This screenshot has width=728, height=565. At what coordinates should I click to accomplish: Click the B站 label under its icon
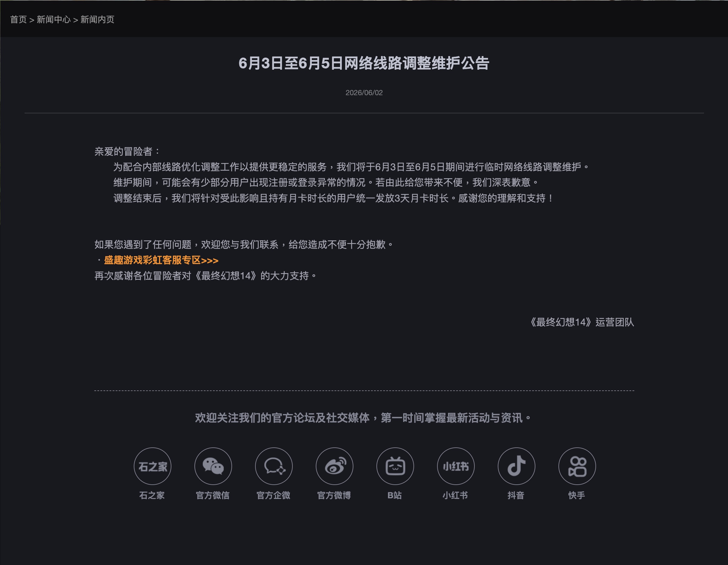click(395, 495)
